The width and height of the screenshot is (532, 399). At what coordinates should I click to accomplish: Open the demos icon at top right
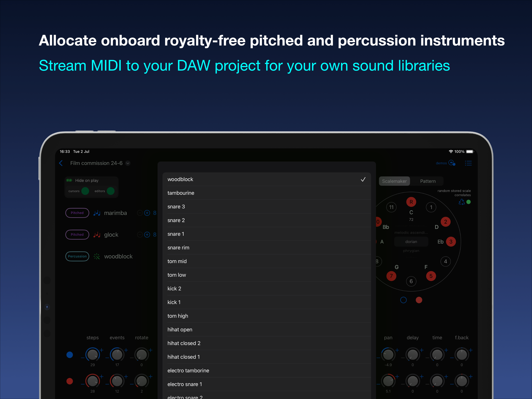pyautogui.click(x=452, y=163)
